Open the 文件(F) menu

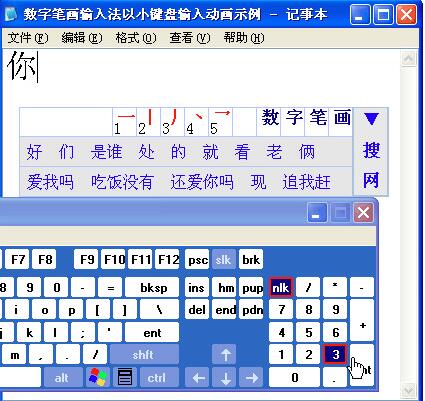[x=28, y=38]
